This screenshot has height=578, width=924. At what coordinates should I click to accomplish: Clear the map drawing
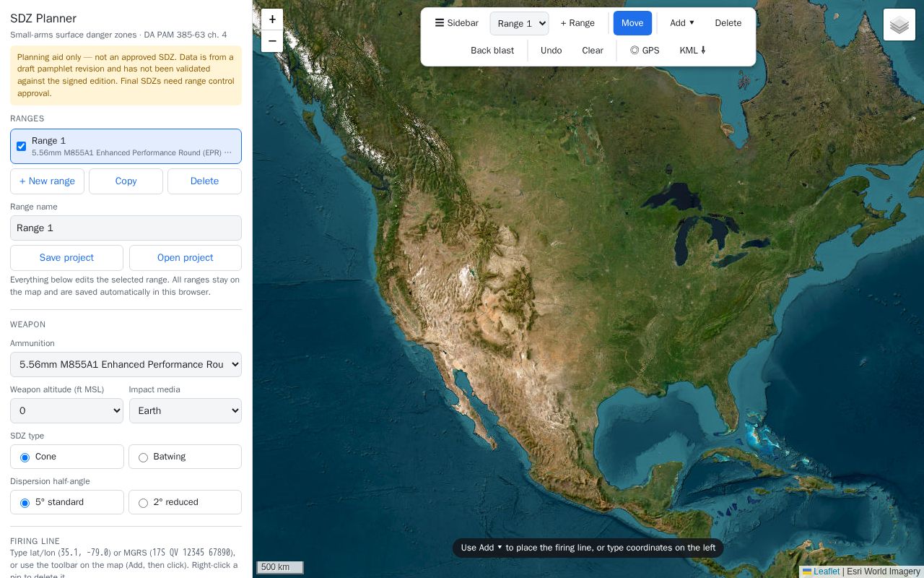(593, 51)
